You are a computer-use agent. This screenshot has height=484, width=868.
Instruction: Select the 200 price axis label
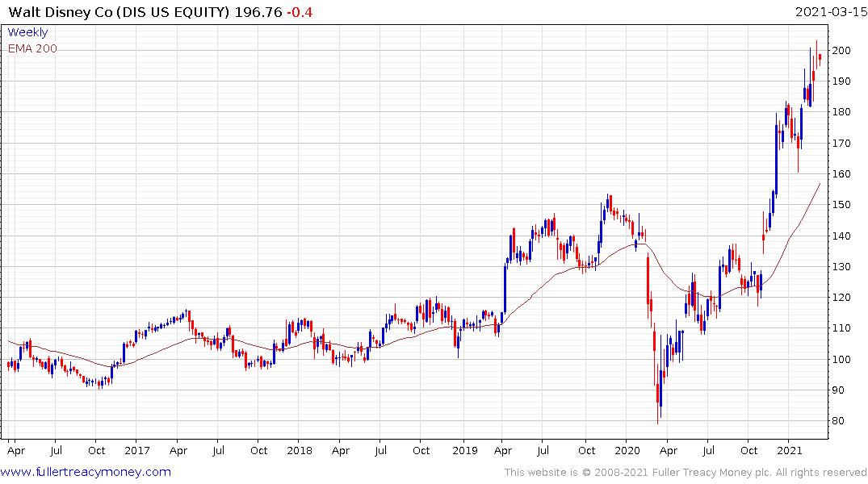click(x=841, y=50)
